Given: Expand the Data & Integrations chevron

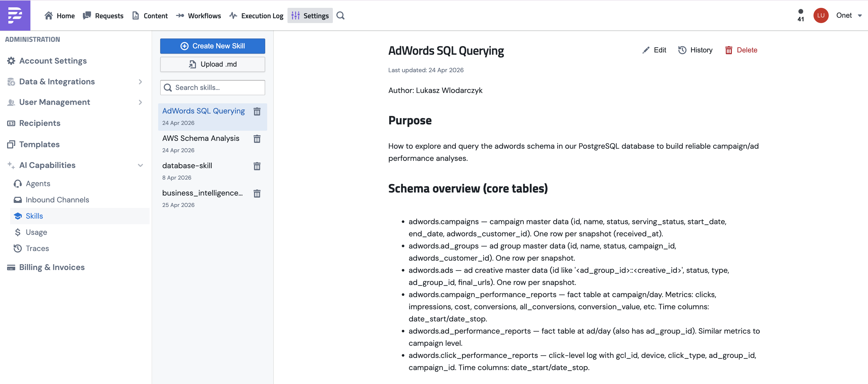Looking at the screenshot, I should click(140, 82).
